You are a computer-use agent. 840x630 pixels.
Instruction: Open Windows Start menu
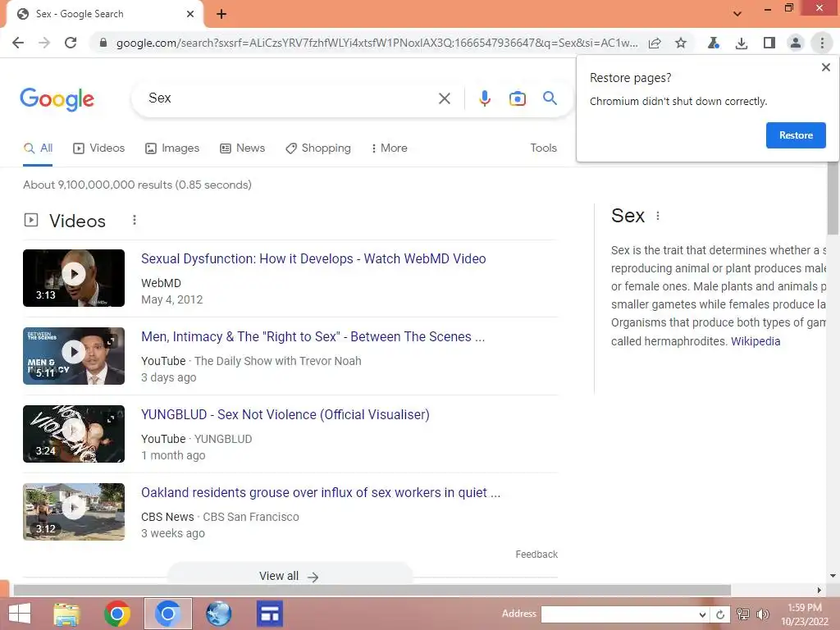coord(20,614)
